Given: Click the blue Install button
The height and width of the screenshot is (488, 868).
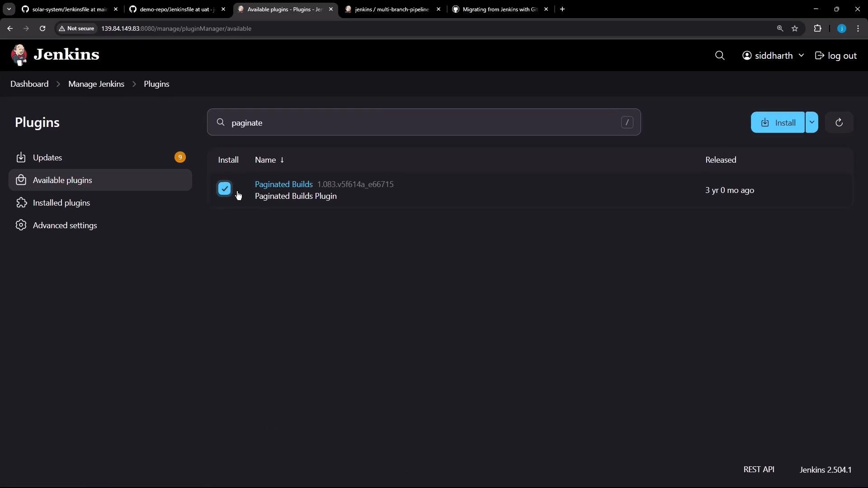Looking at the screenshot, I should click(778, 122).
